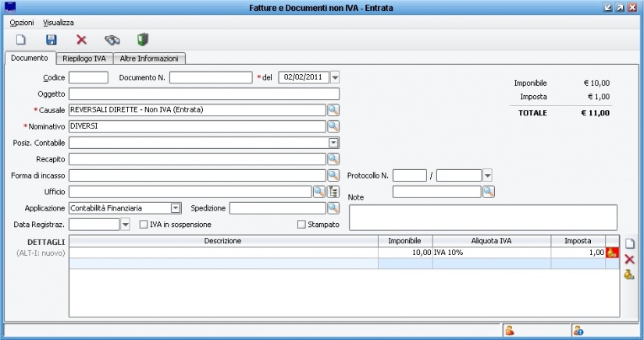Expand the document date dropdown
This screenshot has width=644, height=340.
coord(335,77)
